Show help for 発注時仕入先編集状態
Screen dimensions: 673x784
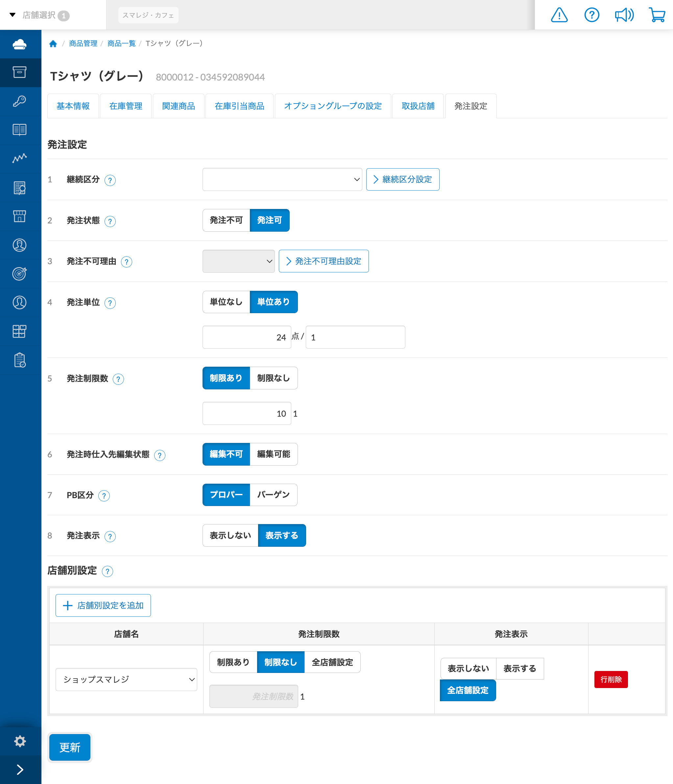[x=160, y=455]
